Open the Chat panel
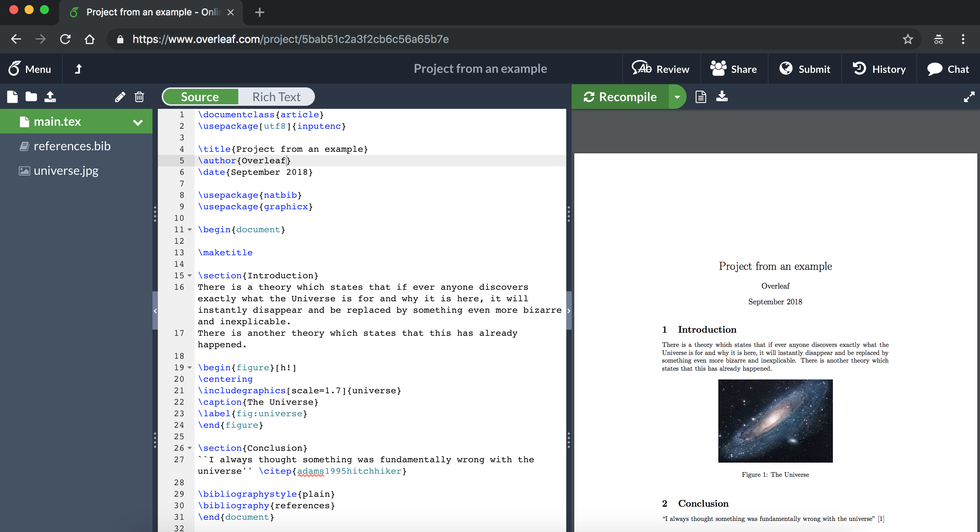This screenshot has width=980, height=532. (x=949, y=68)
